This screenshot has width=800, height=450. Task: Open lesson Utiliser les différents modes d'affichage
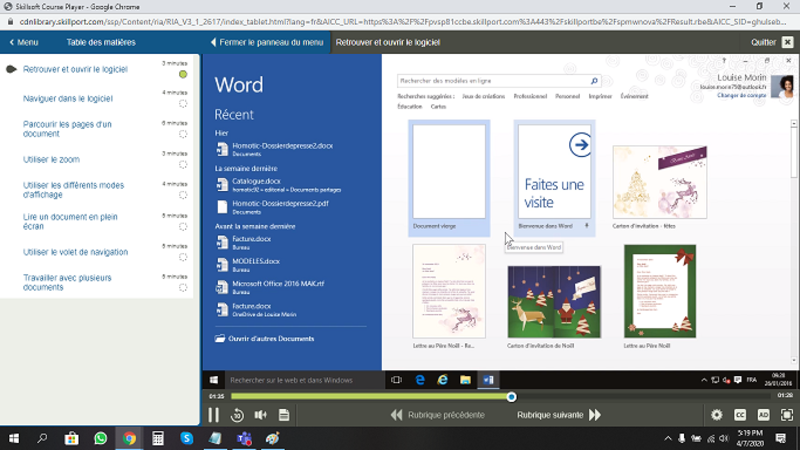(73, 190)
